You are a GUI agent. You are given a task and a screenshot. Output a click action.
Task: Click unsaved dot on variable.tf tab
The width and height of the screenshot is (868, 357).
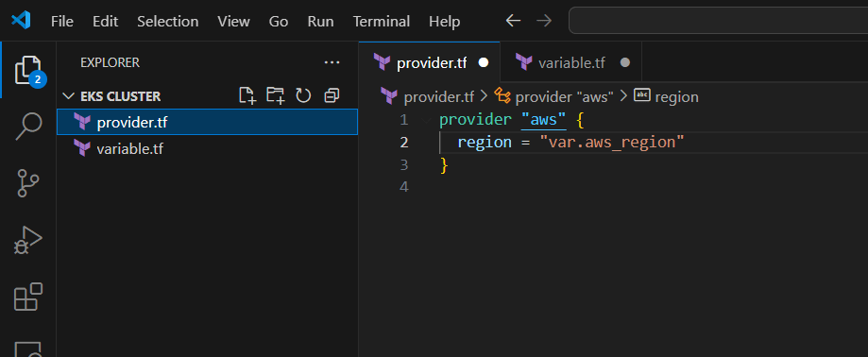[x=625, y=62]
